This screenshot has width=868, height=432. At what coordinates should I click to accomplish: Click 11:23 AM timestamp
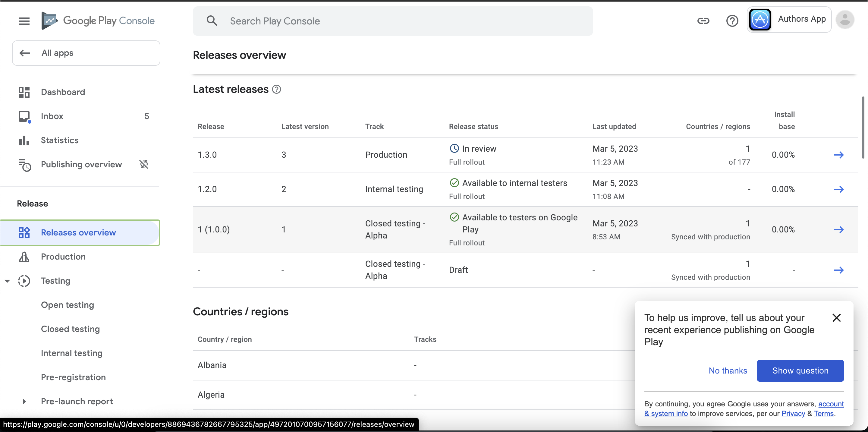(x=608, y=162)
